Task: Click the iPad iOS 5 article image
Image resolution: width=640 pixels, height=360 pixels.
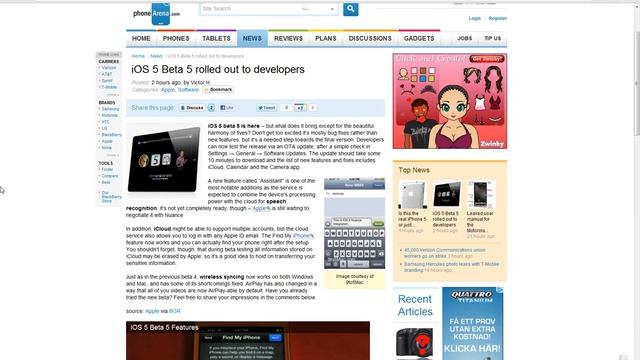Action: 164,160
